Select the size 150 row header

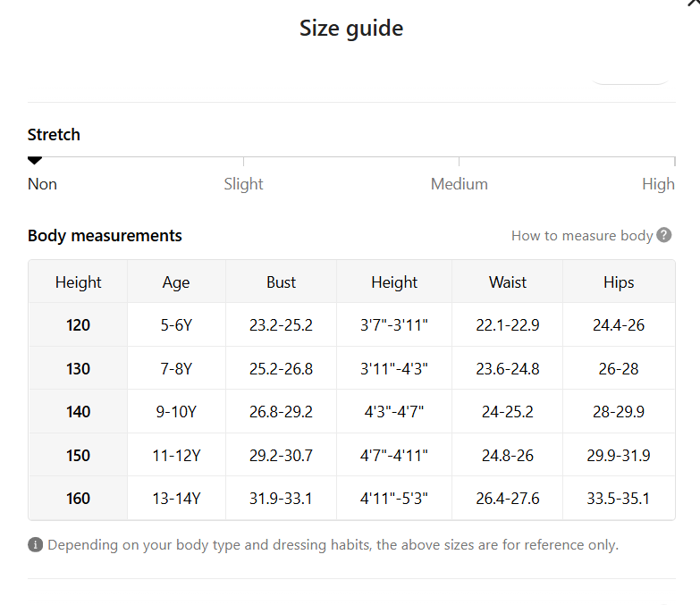coord(78,455)
